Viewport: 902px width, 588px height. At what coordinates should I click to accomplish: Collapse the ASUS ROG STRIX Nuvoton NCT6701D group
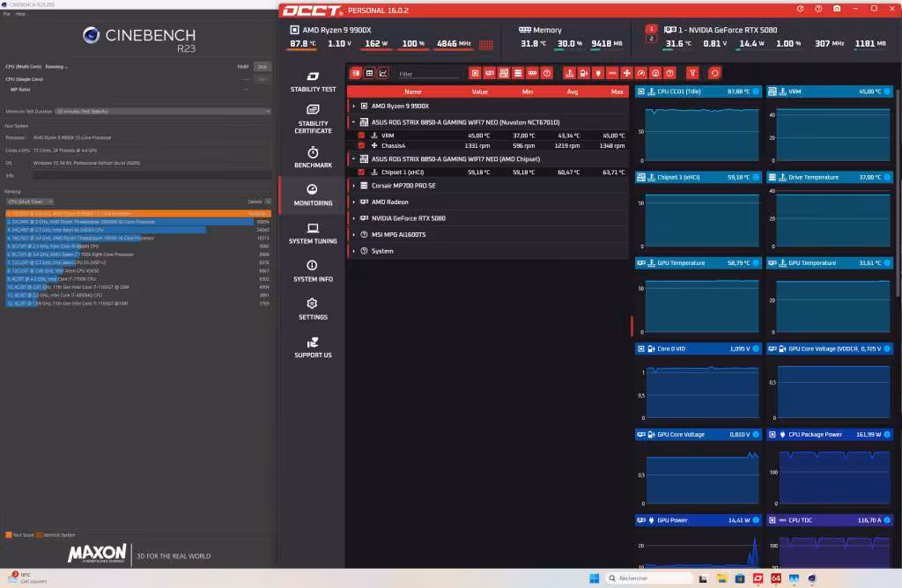coord(354,121)
